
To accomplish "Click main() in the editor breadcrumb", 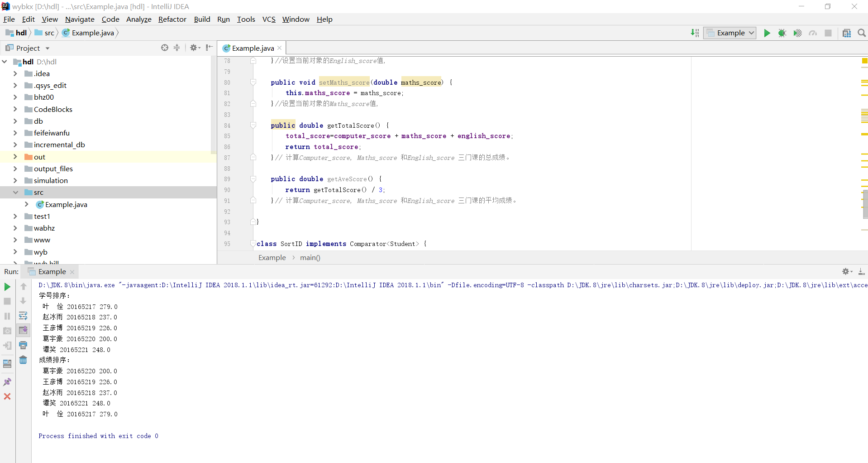I will point(310,257).
